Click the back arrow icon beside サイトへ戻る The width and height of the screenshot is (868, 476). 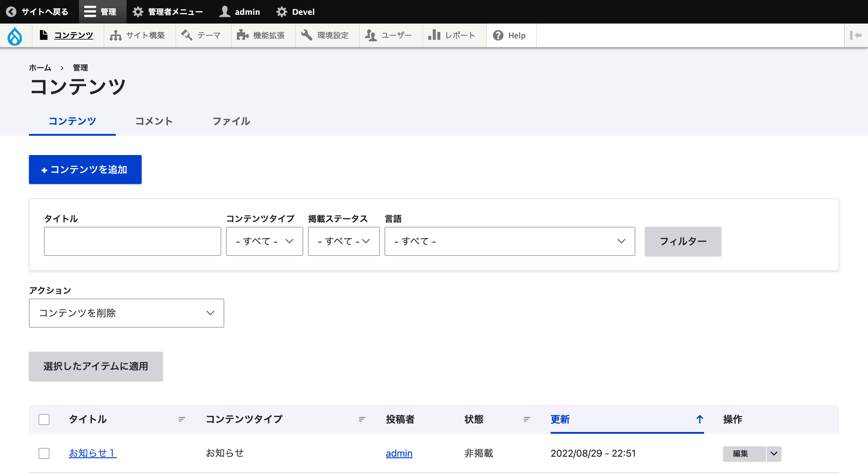[11, 12]
